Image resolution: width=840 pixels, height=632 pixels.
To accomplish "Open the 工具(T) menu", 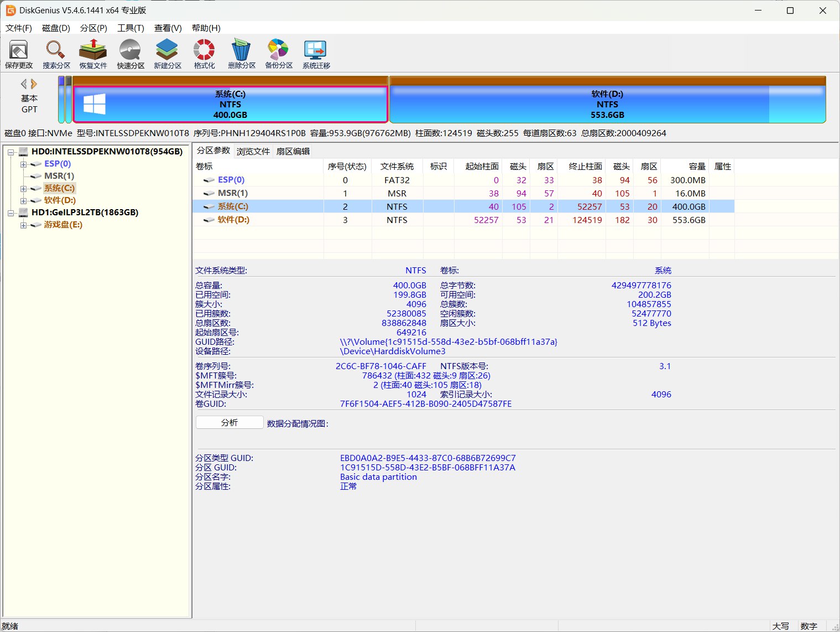I will [130, 28].
